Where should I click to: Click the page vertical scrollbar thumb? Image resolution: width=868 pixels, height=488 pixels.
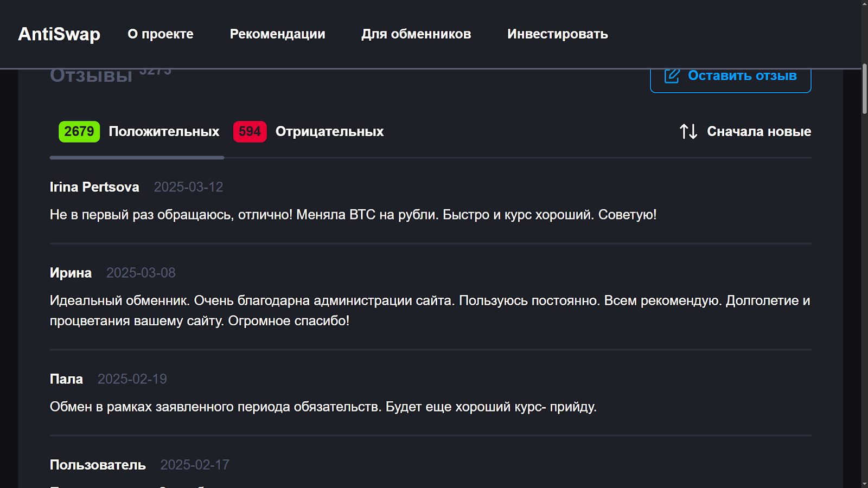864,89
